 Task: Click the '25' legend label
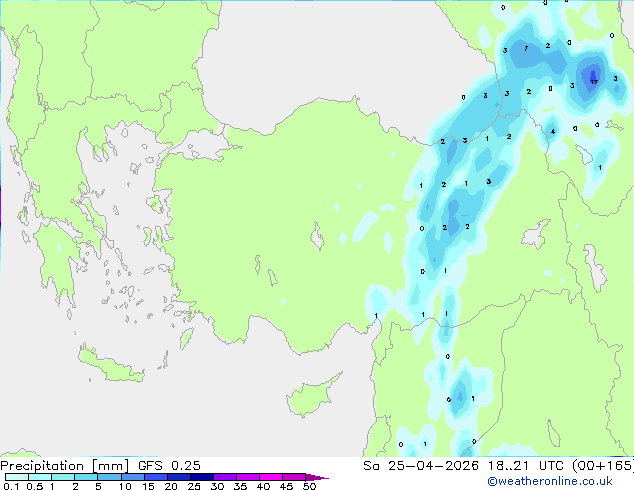194,486
